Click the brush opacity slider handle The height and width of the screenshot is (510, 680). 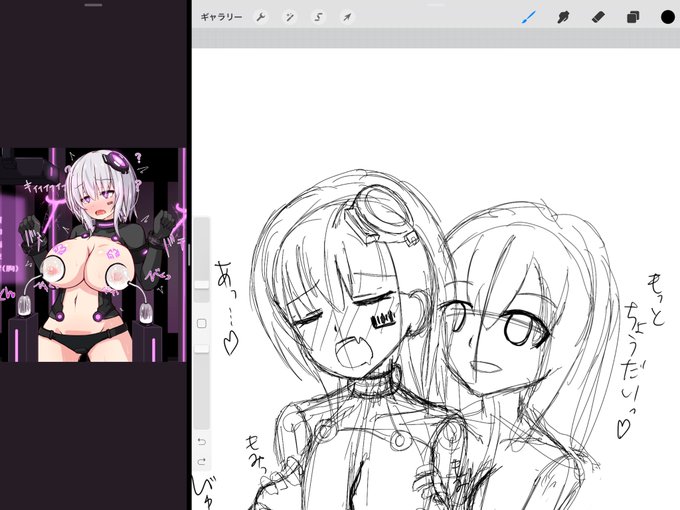(202, 349)
